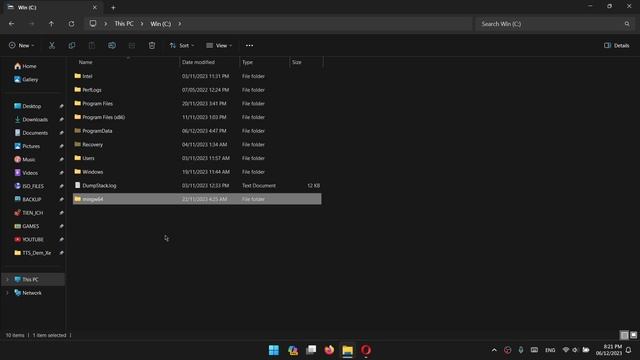Expand the Network tree node
This screenshot has width=640, height=360.
(7, 293)
